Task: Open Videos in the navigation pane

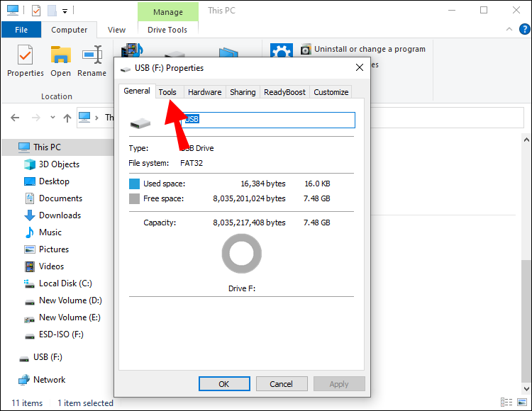Action: click(x=44, y=266)
